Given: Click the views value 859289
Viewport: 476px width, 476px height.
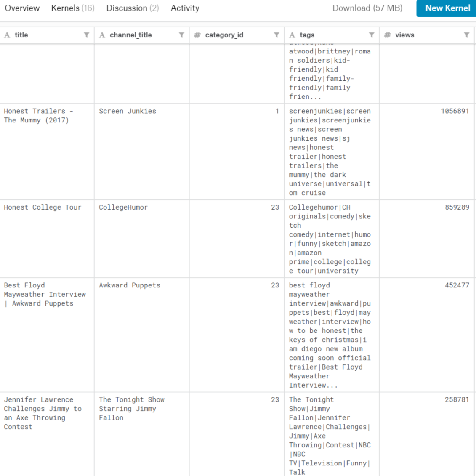Looking at the screenshot, I should [457, 207].
